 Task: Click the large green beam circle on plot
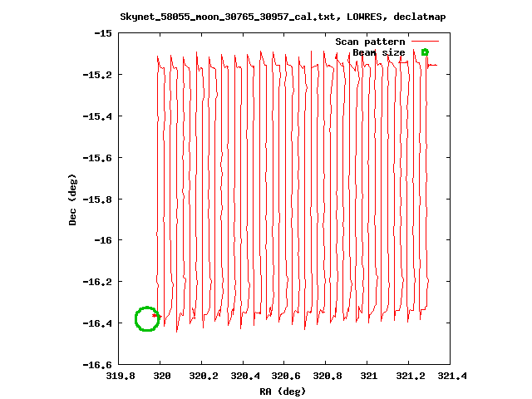click(x=147, y=318)
